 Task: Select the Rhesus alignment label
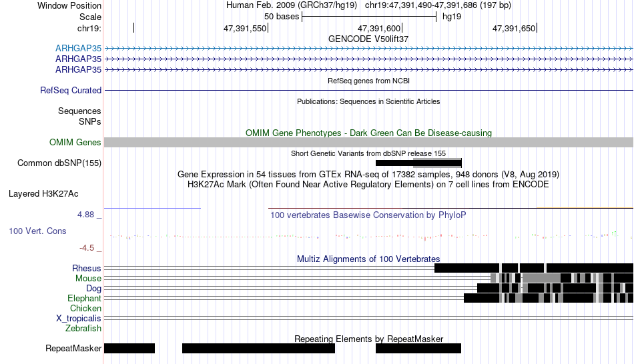pyautogui.click(x=87, y=268)
